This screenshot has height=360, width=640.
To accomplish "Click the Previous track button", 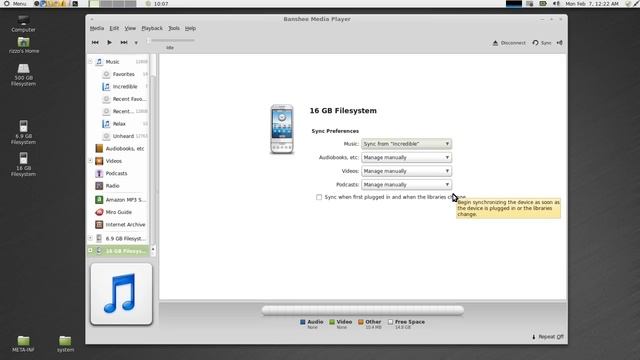I will (95, 42).
